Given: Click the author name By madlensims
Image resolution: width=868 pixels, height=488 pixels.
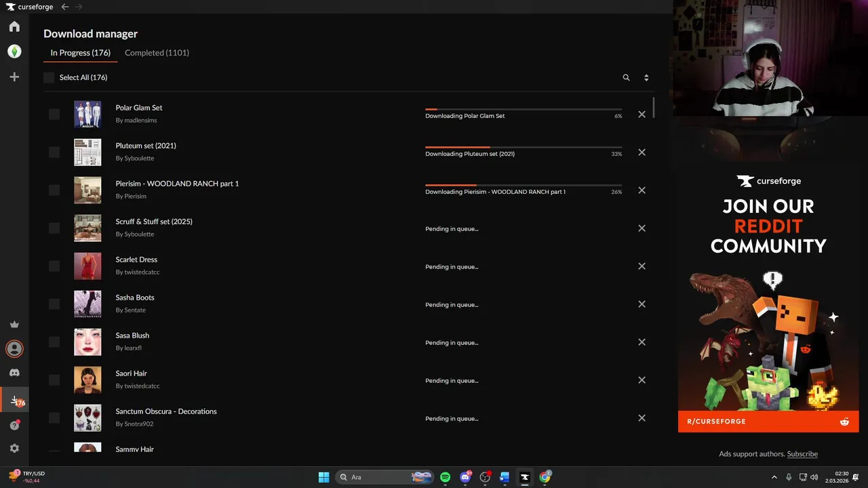Looking at the screenshot, I should coord(136,121).
